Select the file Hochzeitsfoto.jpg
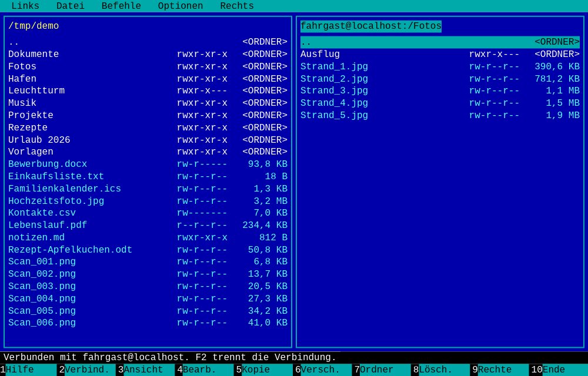The image size is (588, 376). coord(148,201)
